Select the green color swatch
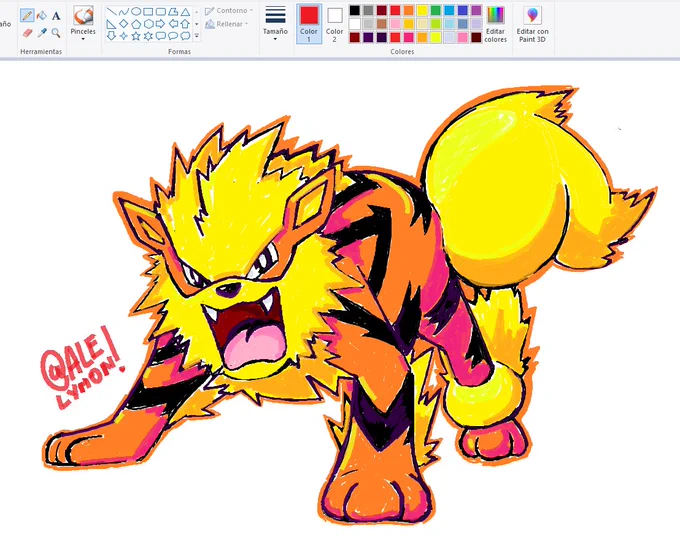This screenshot has height=539, width=680. tap(436, 10)
